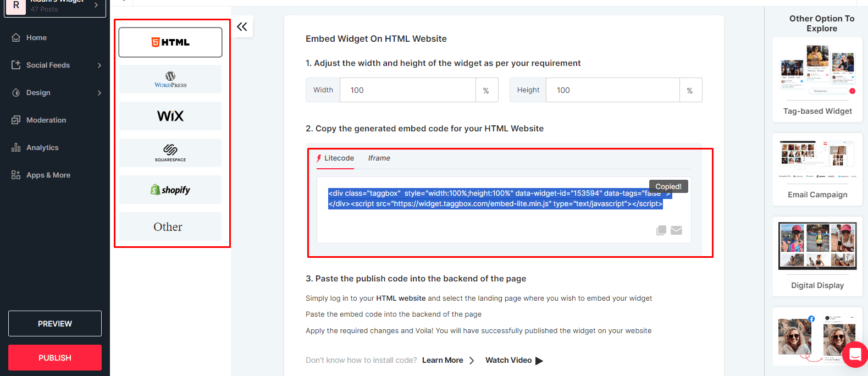
Task: Select the Other platform option
Action: point(170,226)
